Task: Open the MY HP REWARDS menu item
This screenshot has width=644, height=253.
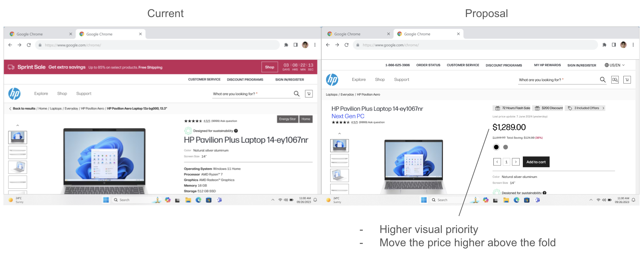Action: click(547, 65)
